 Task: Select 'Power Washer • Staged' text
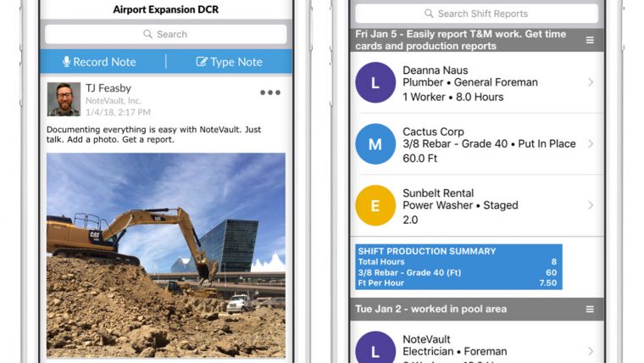pyautogui.click(x=460, y=205)
